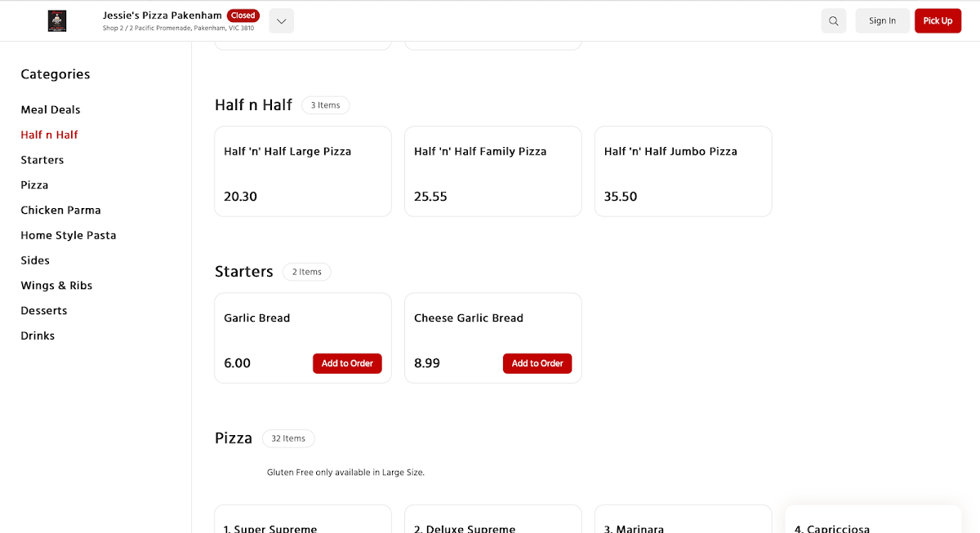Click the Pizza section heading
This screenshot has height=533, width=980.
point(234,438)
